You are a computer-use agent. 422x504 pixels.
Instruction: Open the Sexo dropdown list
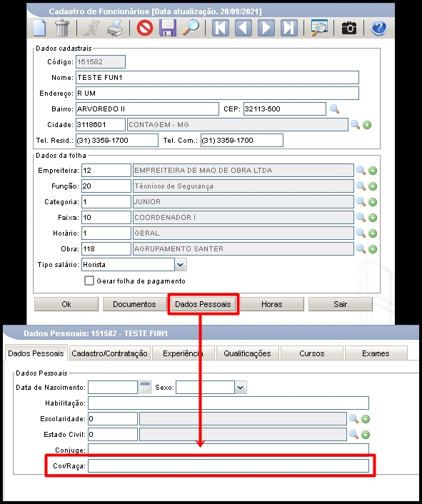pyautogui.click(x=241, y=388)
